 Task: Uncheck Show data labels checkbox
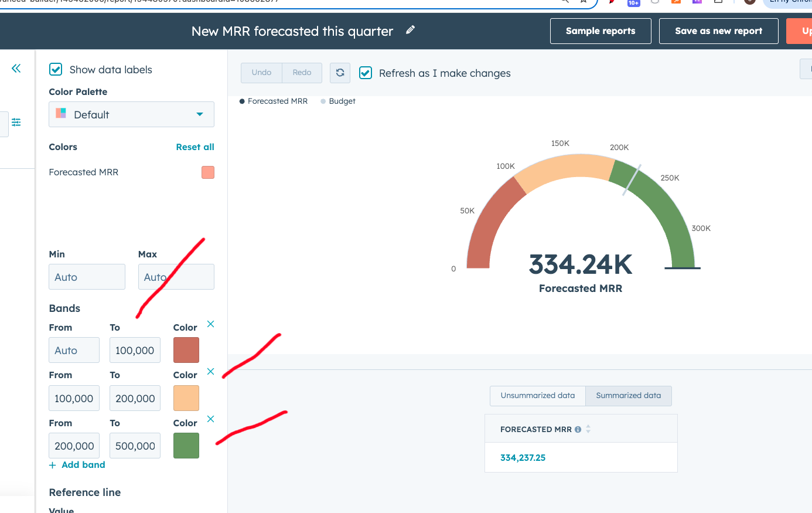56,70
